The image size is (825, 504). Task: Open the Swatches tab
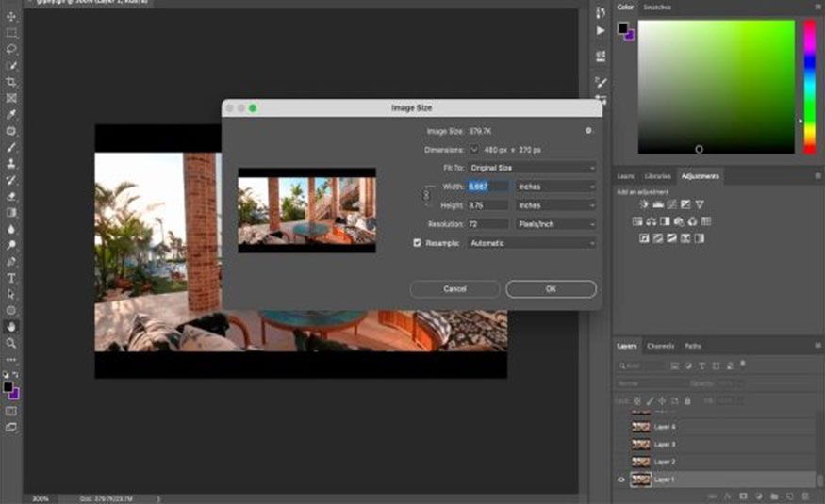point(656,8)
